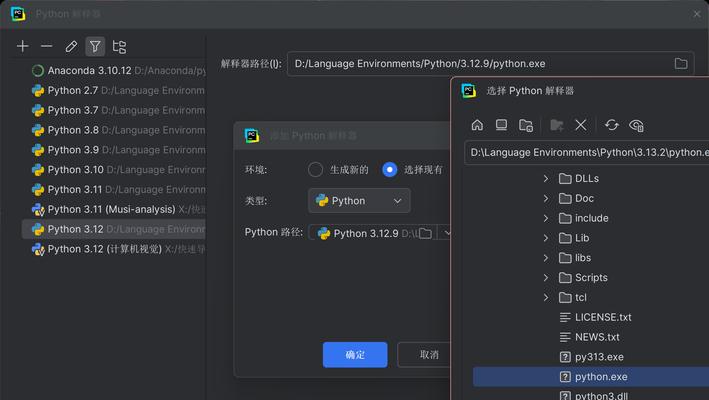The height and width of the screenshot is (400, 709).
Task: Select the tcl folder row
Action: pyautogui.click(x=591, y=297)
